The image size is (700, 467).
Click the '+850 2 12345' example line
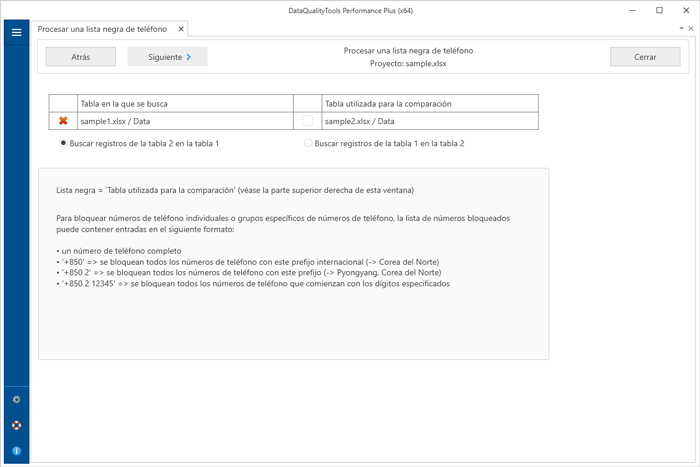point(253,284)
